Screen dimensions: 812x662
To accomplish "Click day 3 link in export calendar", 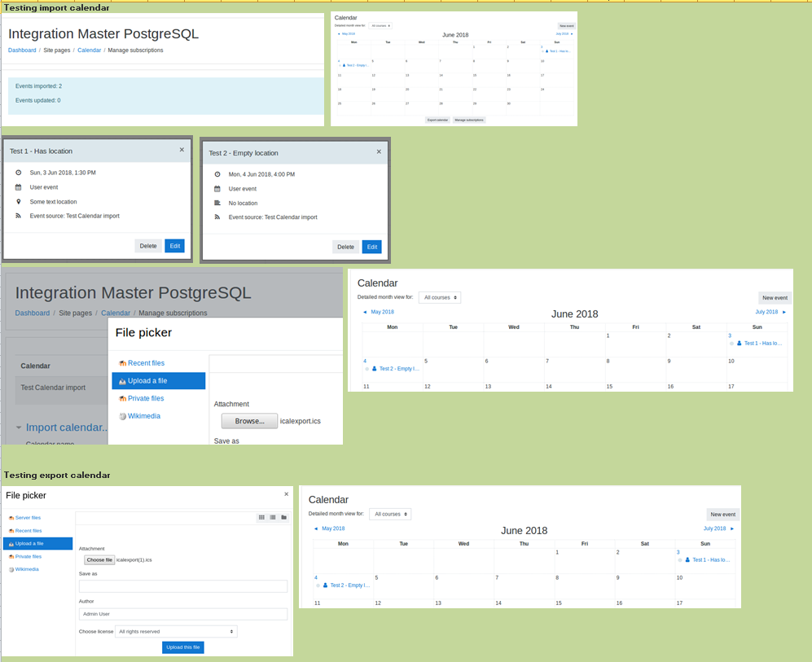I will click(x=678, y=552).
